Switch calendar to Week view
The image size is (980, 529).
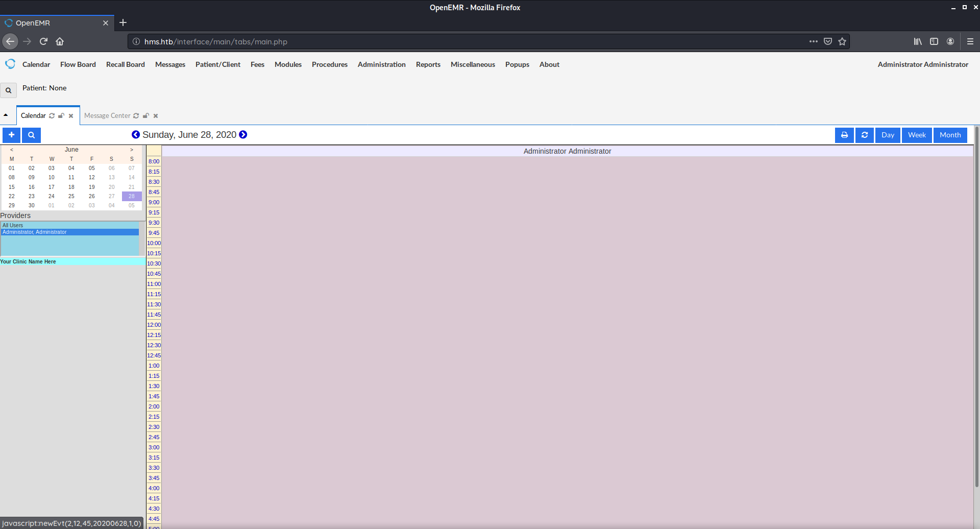pos(916,135)
